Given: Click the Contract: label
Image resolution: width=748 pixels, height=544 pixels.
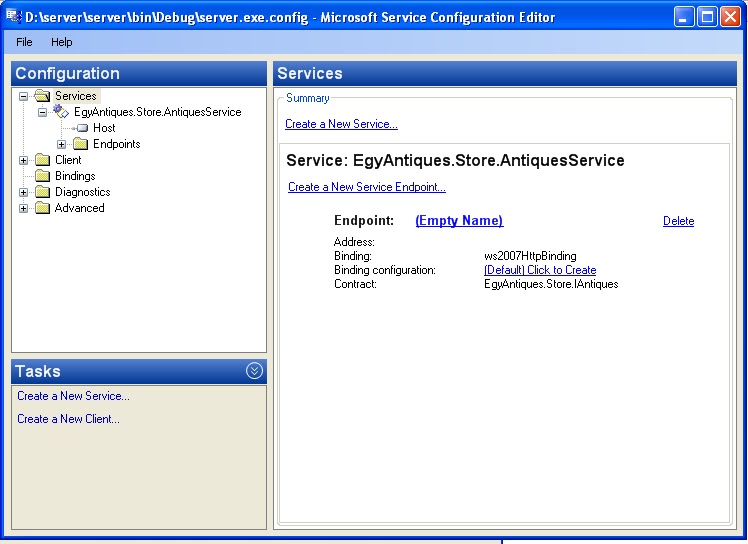Looking at the screenshot, I should pyautogui.click(x=355, y=284).
